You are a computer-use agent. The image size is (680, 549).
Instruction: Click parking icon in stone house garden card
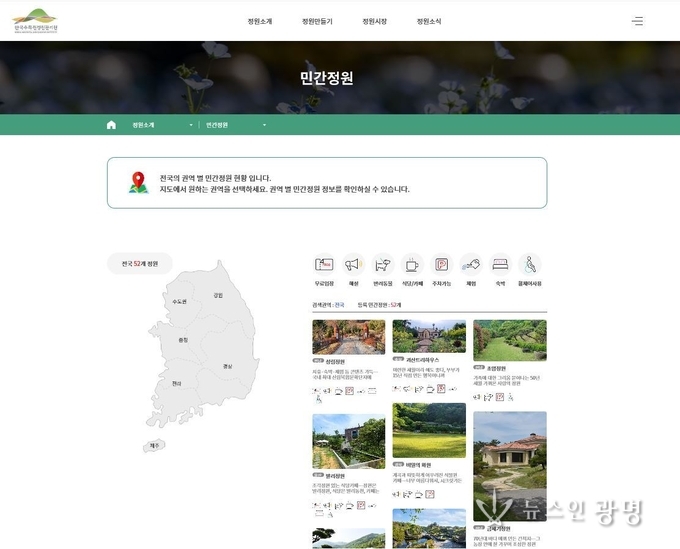click(x=441, y=389)
